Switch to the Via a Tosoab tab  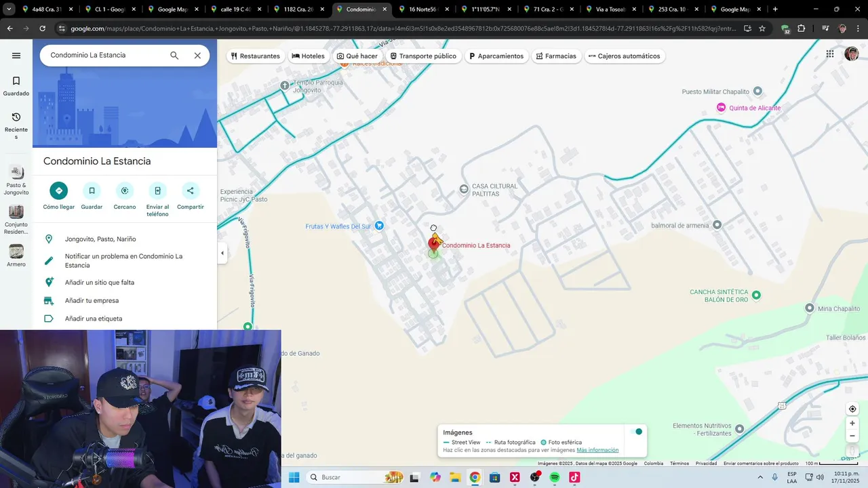click(610, 9)
